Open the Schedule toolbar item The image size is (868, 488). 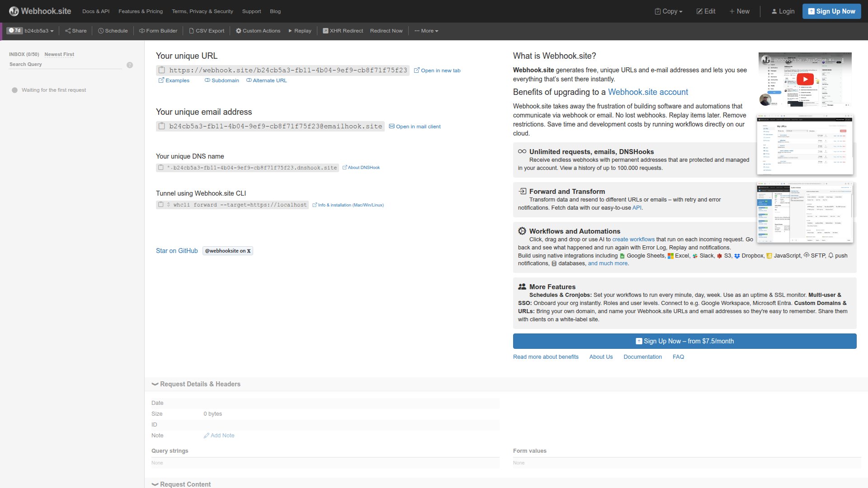coord(113,31)
